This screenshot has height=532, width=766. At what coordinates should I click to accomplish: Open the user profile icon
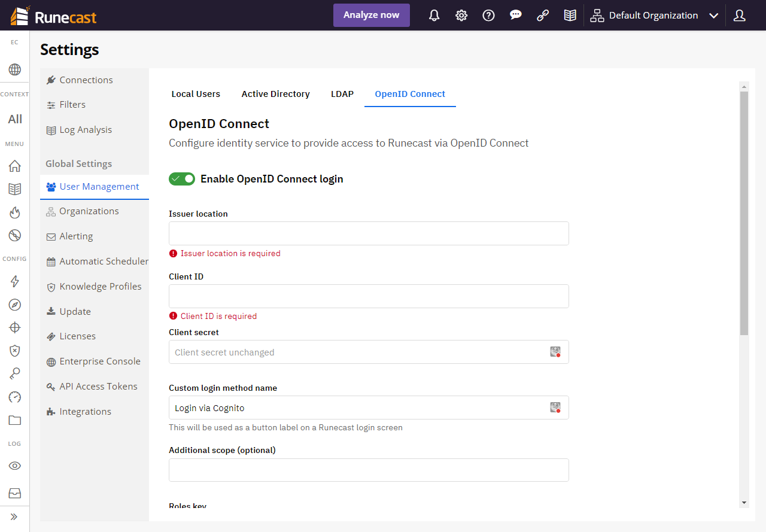740,16
